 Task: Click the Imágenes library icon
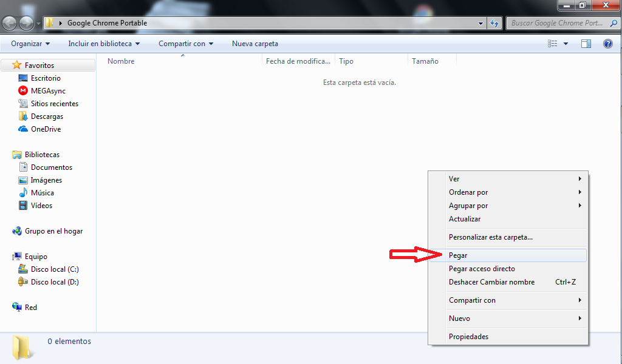coord(23,180)
